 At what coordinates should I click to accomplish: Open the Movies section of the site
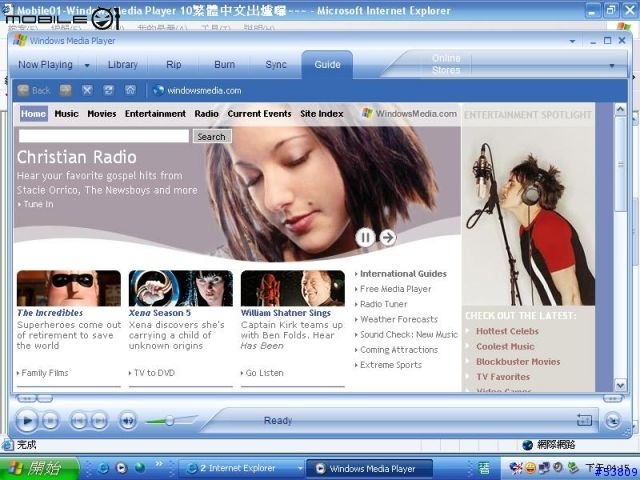pos(102,114)
